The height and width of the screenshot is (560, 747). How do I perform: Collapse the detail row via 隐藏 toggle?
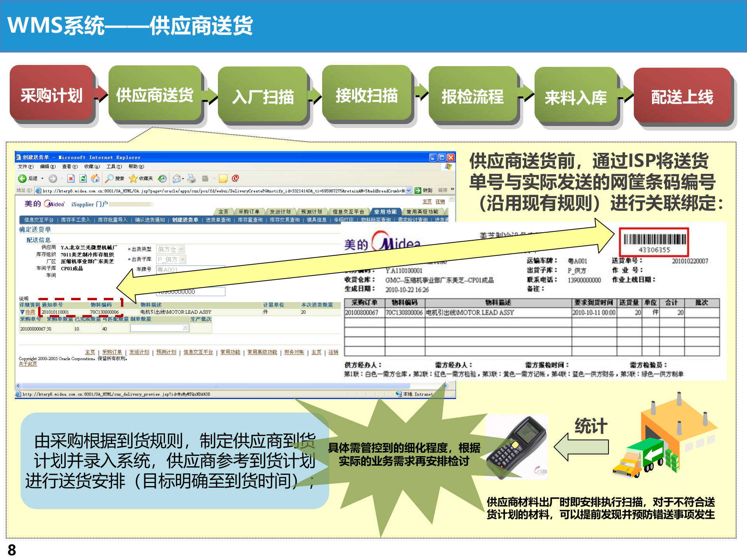(31, 311)
